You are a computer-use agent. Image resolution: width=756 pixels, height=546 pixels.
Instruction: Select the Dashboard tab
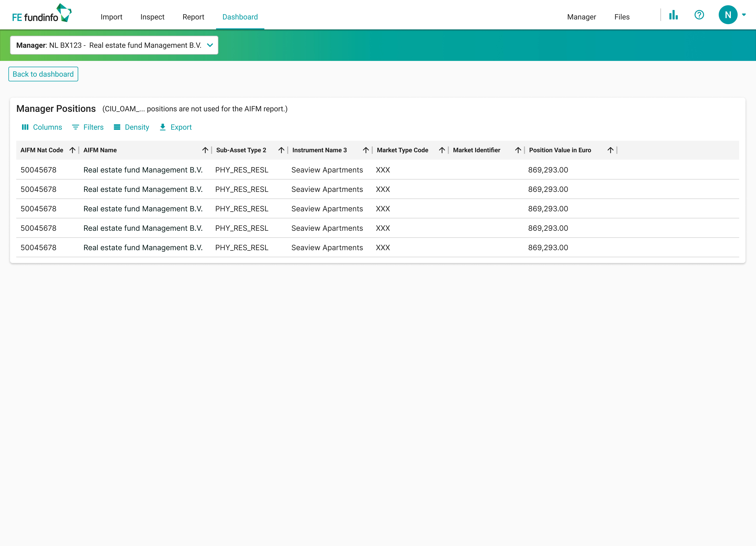point(240,17)
